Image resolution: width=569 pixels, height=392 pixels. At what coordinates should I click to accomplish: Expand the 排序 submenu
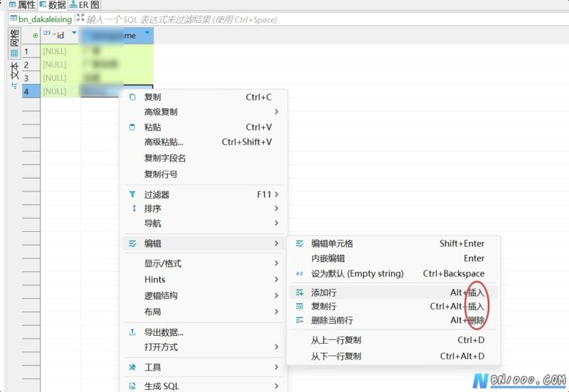[x=277, y=208]
